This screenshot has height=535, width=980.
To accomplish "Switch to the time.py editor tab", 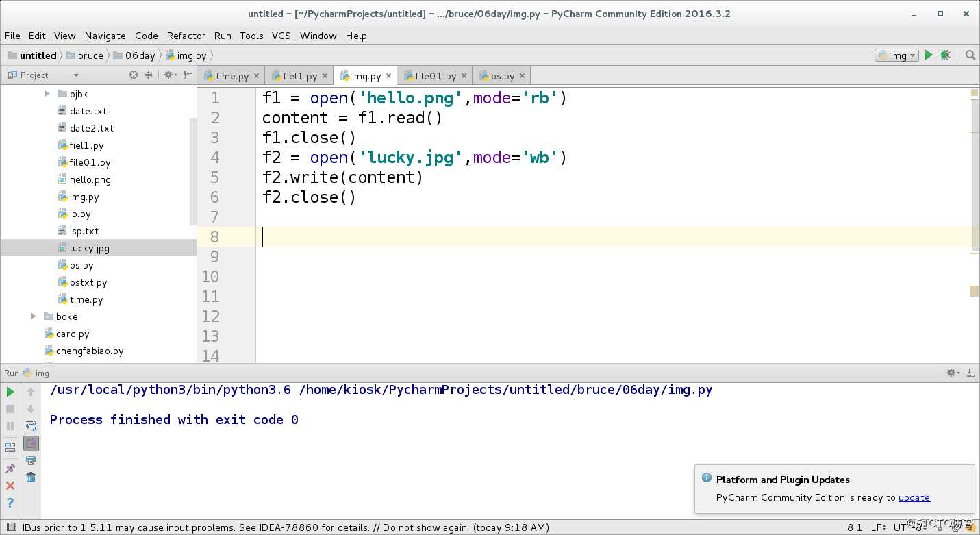I will tap(231, 76).
